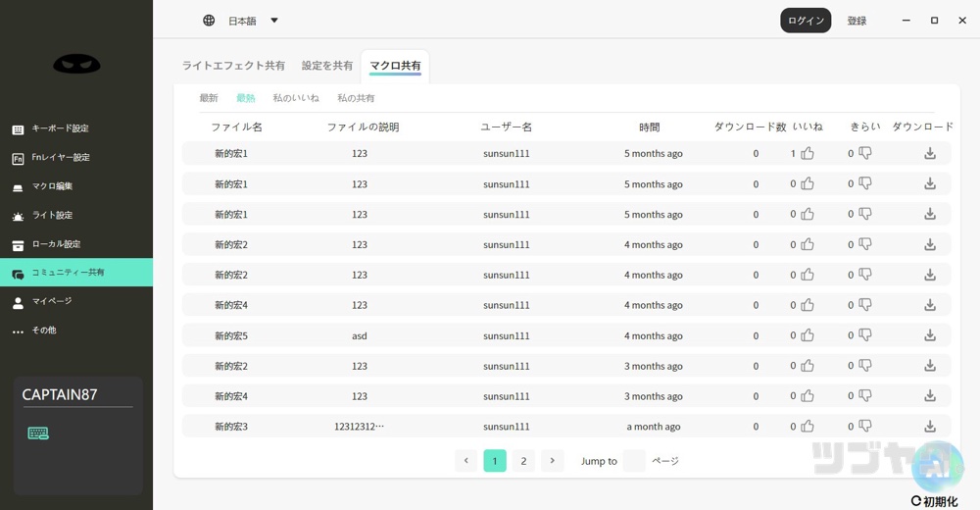Like the 新的宏3 macro
980x510 pixels.
[x=808, y=427]
